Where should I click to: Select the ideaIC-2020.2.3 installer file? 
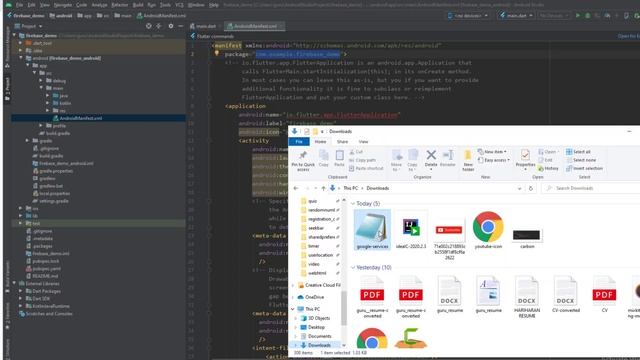click(x=411, y=230)
